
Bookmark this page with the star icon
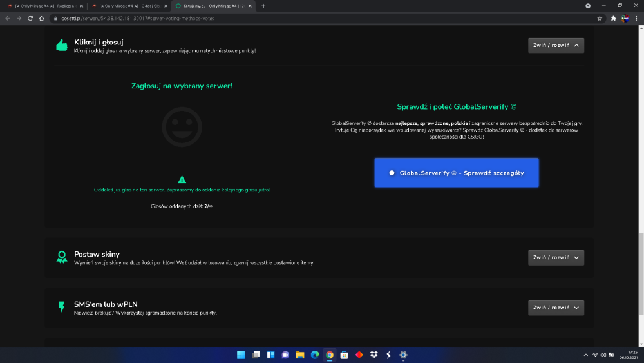pyautogui.click(x=600, y=19)
